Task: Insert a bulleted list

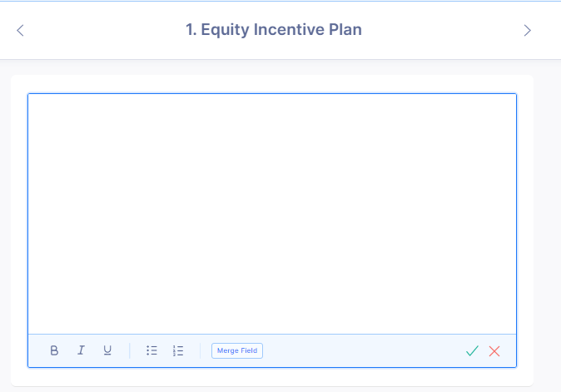Action: 151,350
